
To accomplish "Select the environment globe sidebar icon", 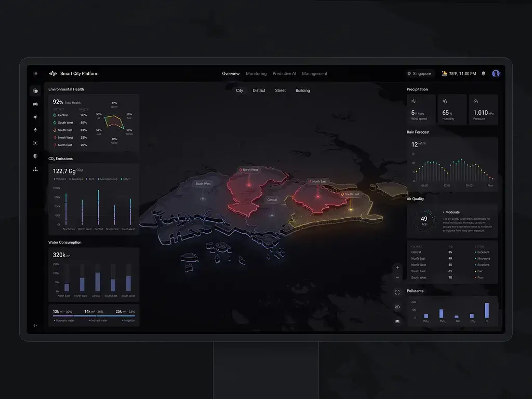I will 35,90.
